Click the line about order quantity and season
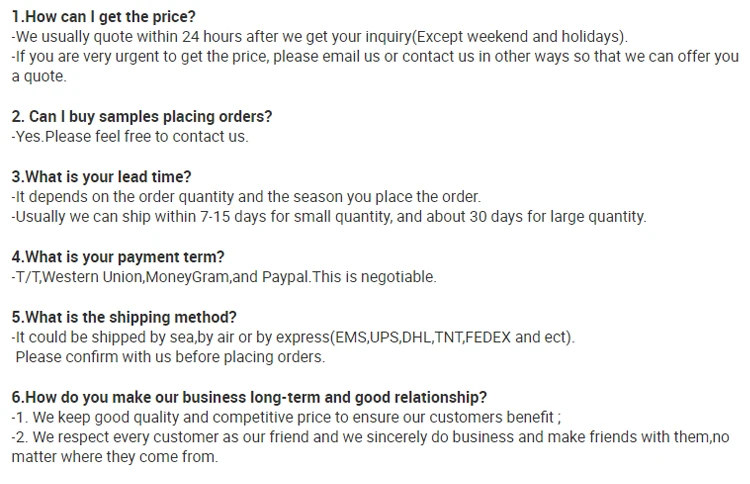Screen dimensions: 750x484 point(246,197)
